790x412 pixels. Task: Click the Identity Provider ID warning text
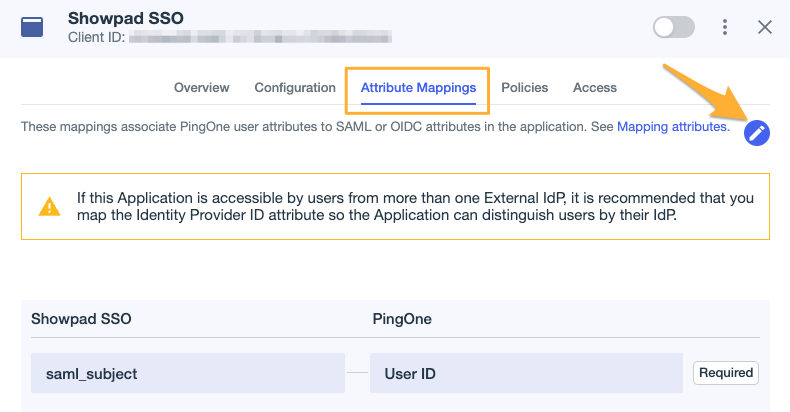(415, 207)
